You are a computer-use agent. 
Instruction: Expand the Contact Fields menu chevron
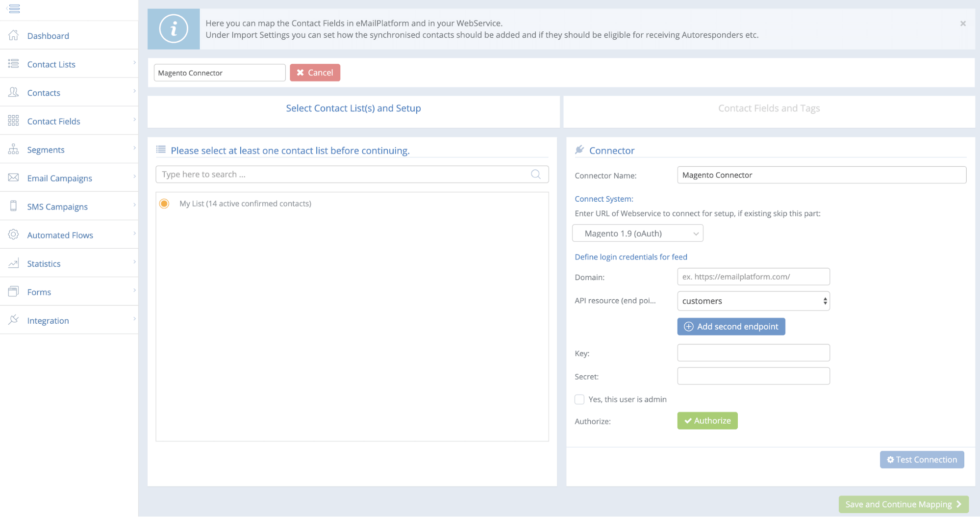134,119
